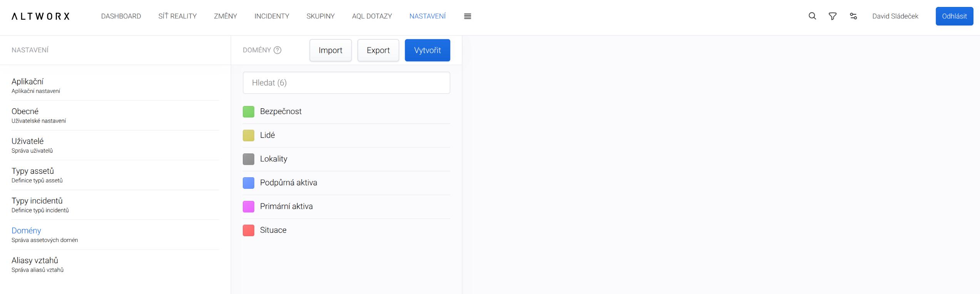980x294 pixels.
Task: Go to the Incidenty tab
Action: click(272, 16)
